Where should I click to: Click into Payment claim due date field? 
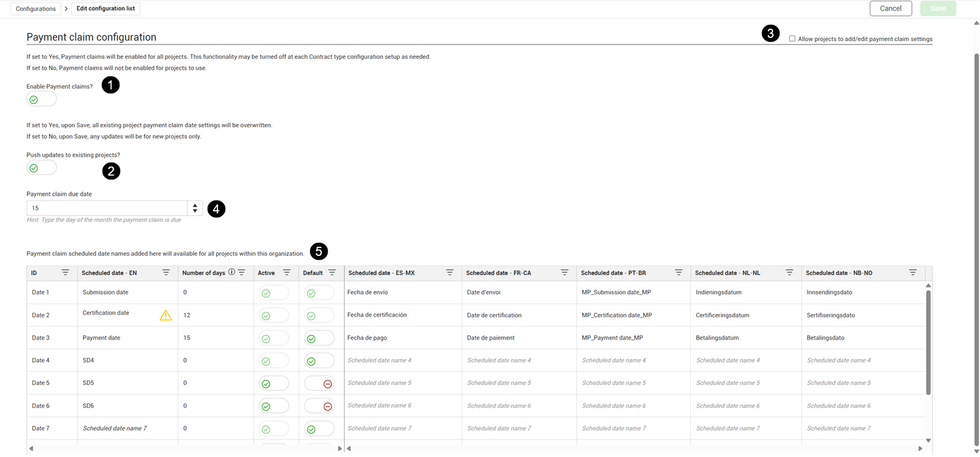point(108,208)
